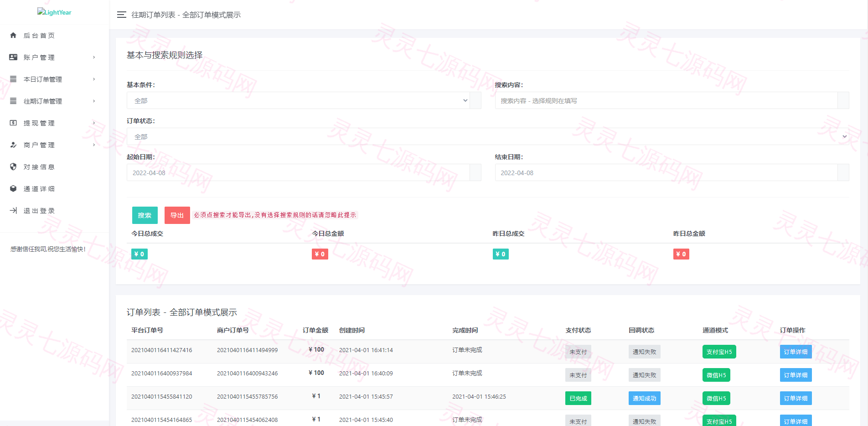Open 订单详细 for order 2021040115455841120
Viewport: 868px width, 426px height.
click(x=796, y=398)
